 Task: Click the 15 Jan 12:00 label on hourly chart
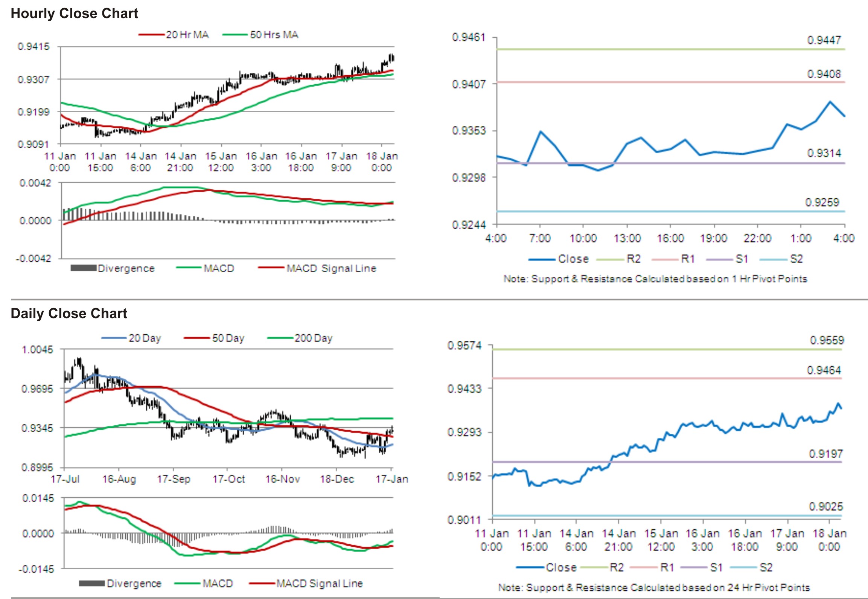coord(221,162)
